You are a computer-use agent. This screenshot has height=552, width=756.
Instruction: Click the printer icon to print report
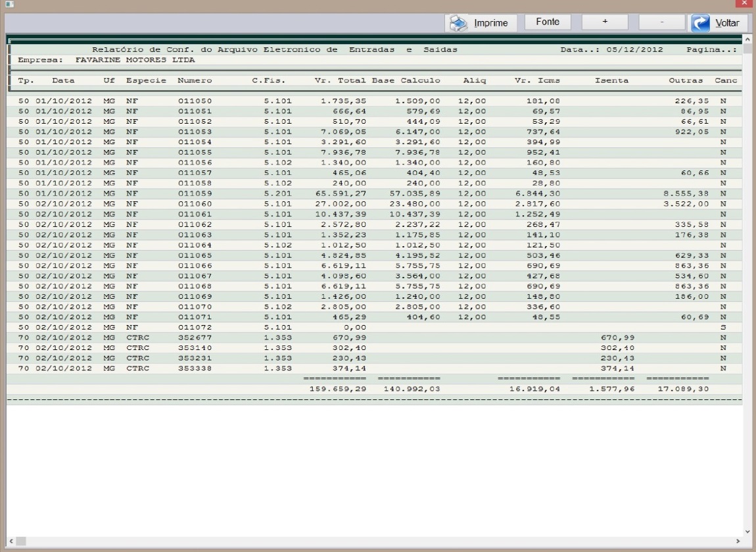coord(459,23)
